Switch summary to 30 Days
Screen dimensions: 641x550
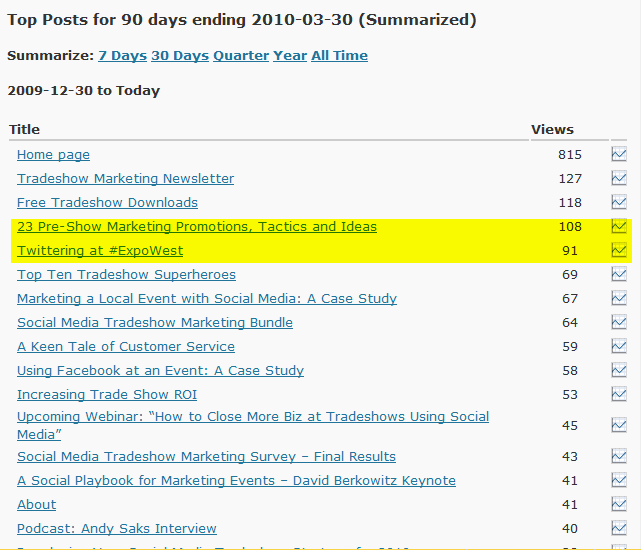point(180,56)
